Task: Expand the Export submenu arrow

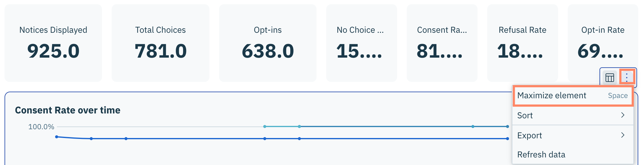Action: tap(623, 135)
